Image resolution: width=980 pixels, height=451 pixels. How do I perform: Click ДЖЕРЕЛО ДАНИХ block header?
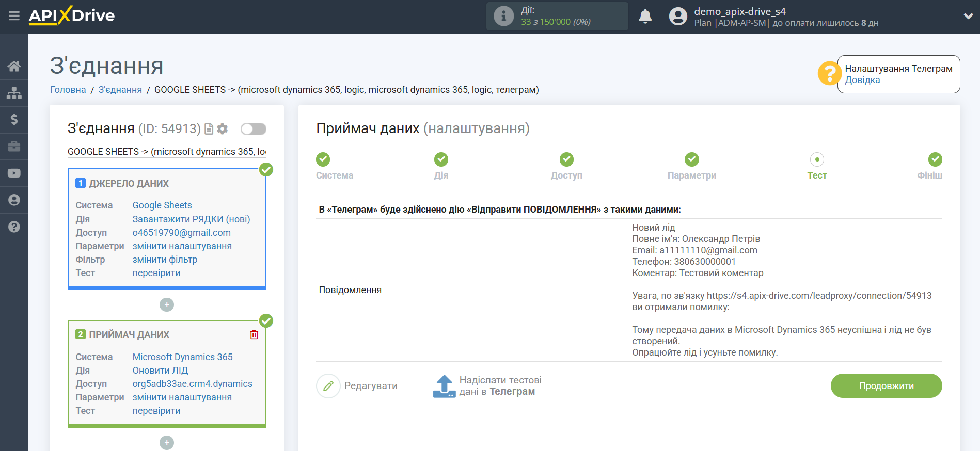click(x=129, y=184)
